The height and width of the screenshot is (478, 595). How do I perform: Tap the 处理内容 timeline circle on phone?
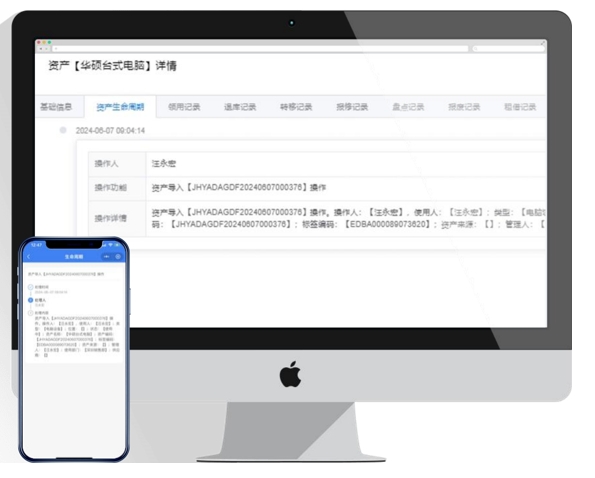point(31,313)
